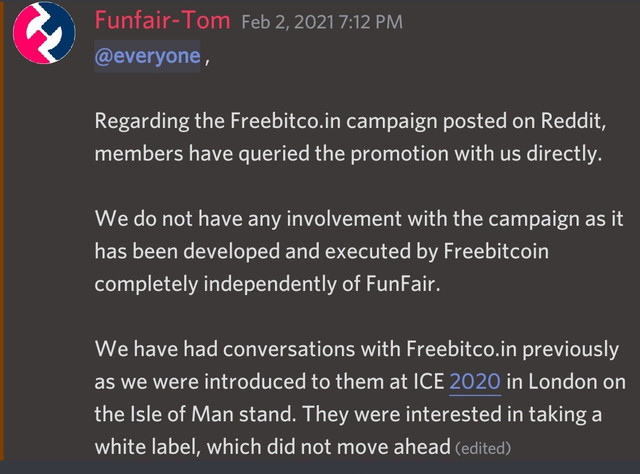Click the 'Freebitco.in previously' text in third paragraph
The width and height of the screenshot is (640, 474).
(x=513, y=350)
